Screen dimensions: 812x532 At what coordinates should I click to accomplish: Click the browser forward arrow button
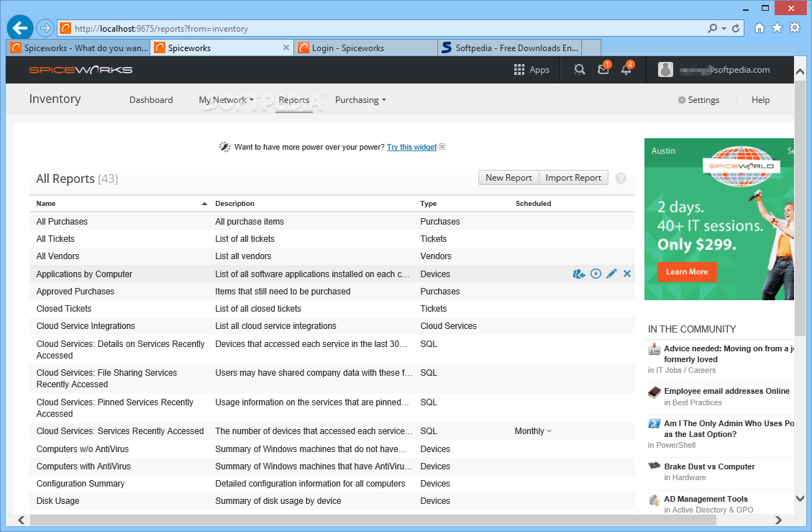(45, 28)
